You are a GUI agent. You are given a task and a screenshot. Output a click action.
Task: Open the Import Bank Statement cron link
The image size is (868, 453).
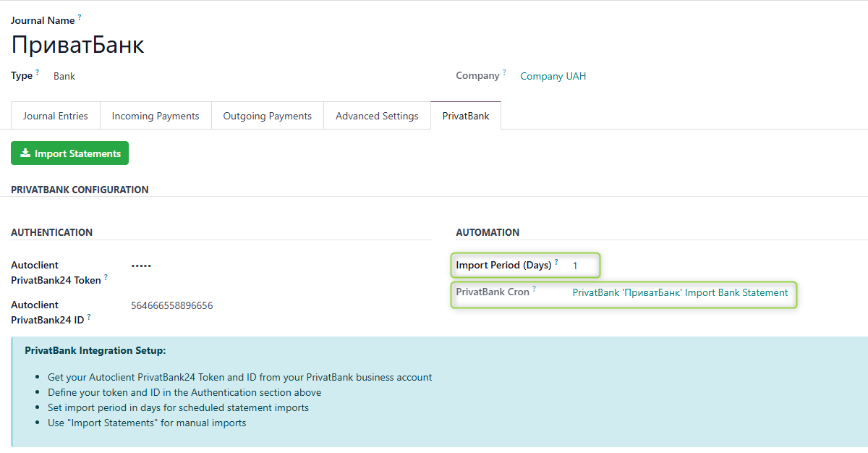click(x=679, y=292)
